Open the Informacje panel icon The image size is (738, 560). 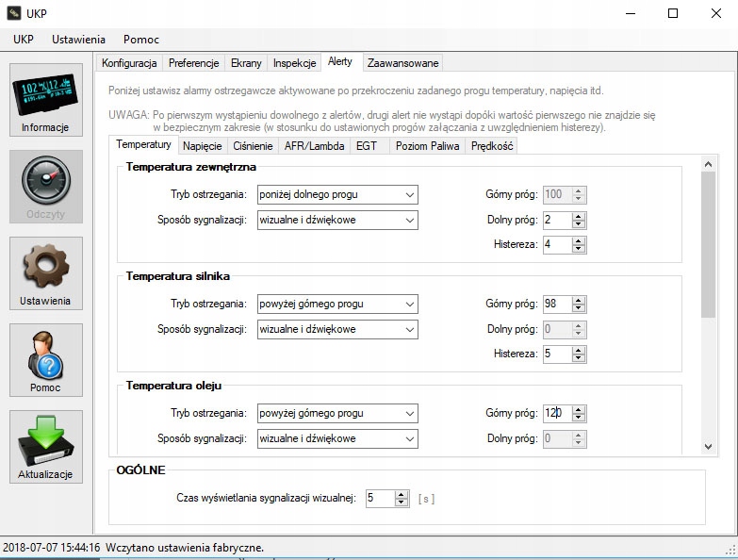pyautogui.click(x=46, y=100)
